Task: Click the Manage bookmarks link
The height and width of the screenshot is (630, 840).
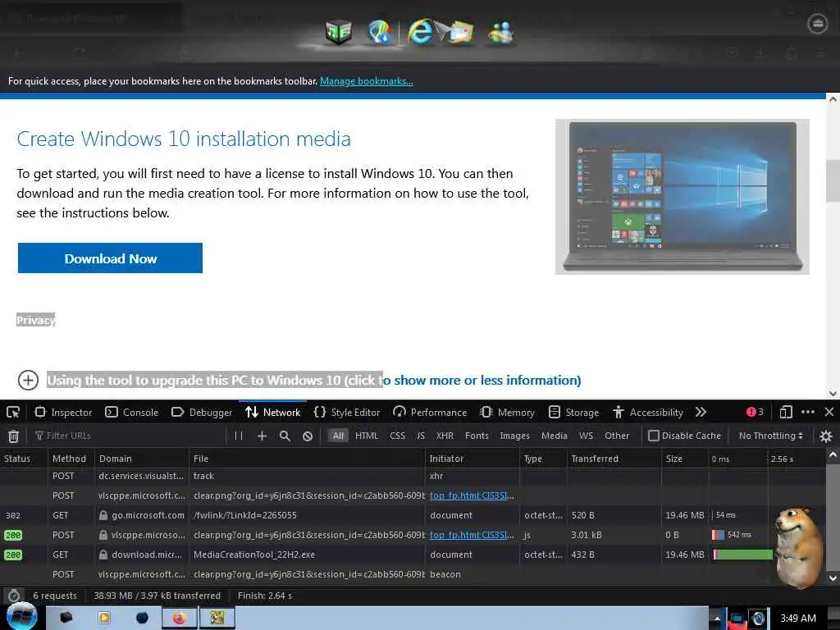Action: (x=367, y=81)
